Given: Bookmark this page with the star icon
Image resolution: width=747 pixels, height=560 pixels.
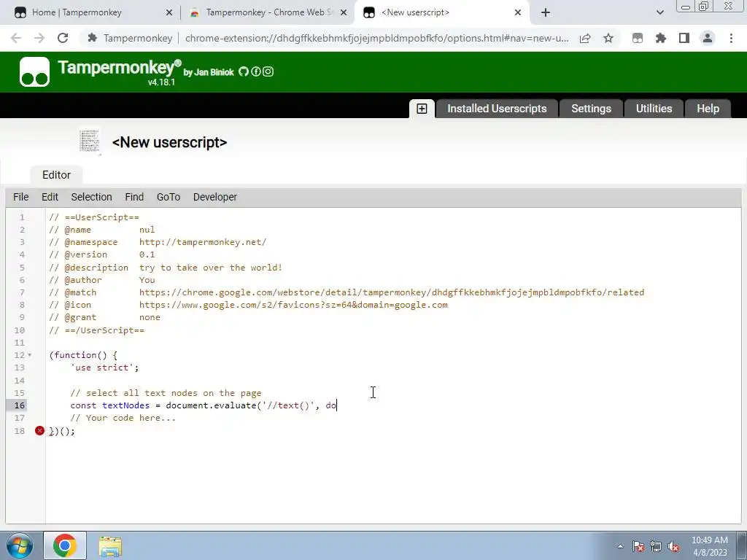Looking at the screenshot, I should click(608, 38).
